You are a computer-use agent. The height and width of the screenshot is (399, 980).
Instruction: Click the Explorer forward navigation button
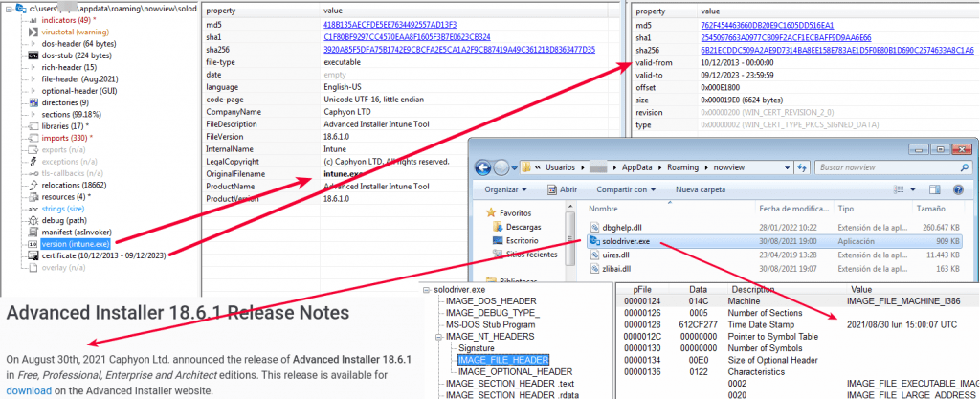[x=501, y=167]
